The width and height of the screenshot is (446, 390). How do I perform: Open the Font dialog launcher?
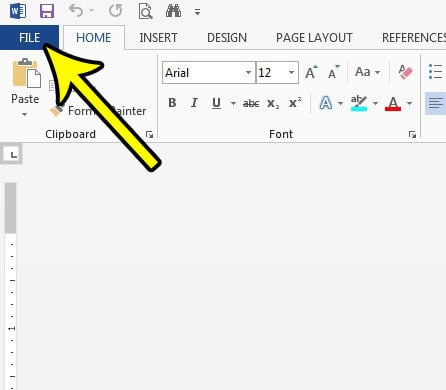click(x=412, y=134)
